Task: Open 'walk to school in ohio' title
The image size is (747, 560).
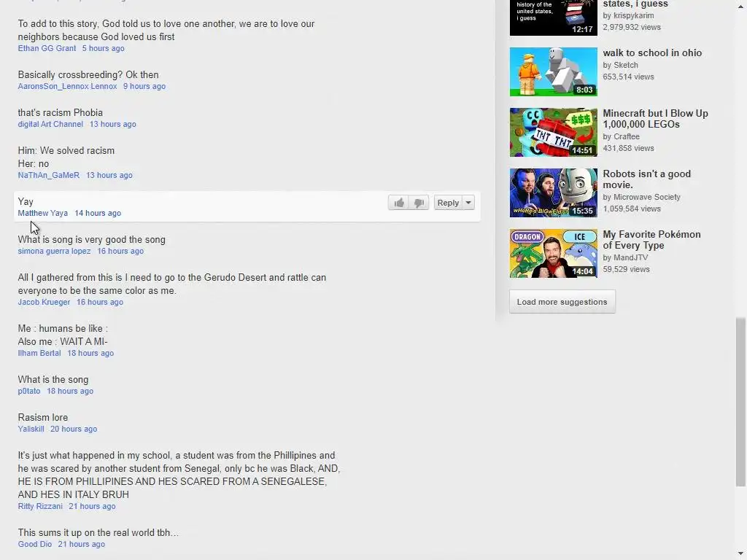Action: click(652, 52)
